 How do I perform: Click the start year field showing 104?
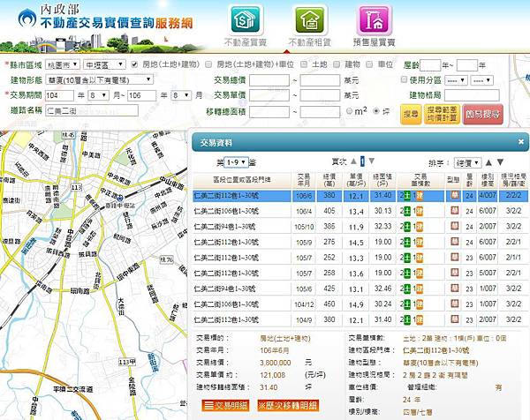59,95
